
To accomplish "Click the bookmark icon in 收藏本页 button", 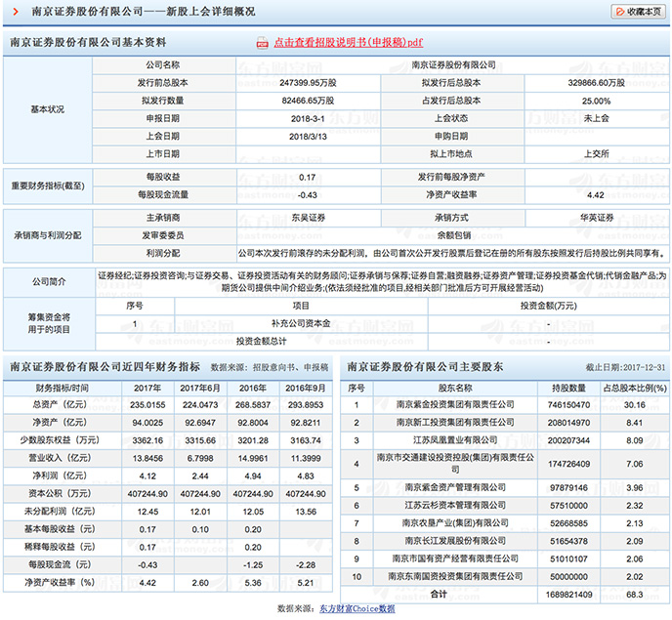I will click(620, 12).
